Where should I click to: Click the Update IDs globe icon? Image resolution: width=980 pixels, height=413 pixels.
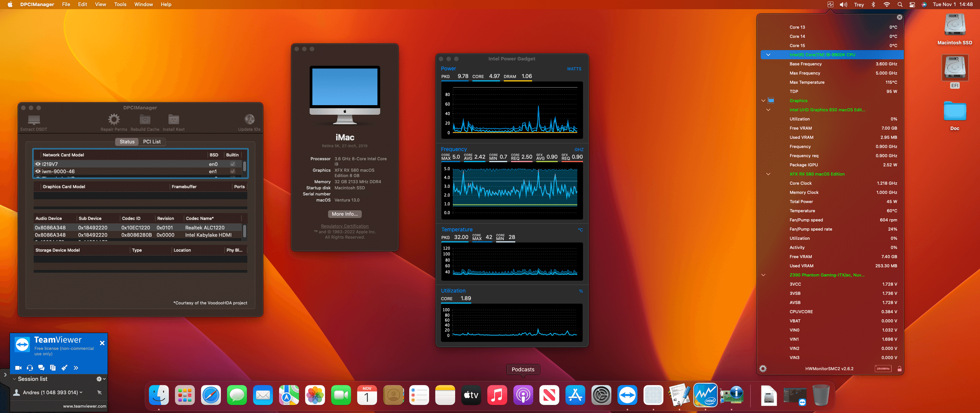249,120
